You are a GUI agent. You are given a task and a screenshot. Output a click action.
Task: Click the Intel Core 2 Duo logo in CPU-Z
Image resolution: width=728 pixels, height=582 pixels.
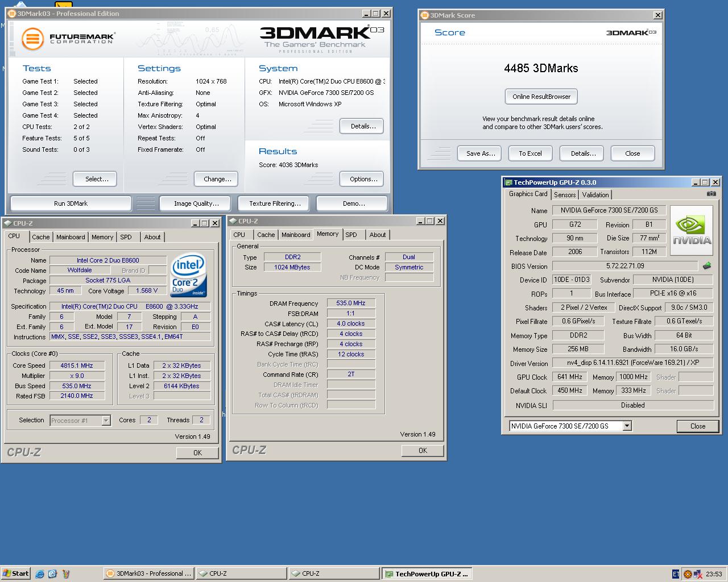tap(188, 275)
